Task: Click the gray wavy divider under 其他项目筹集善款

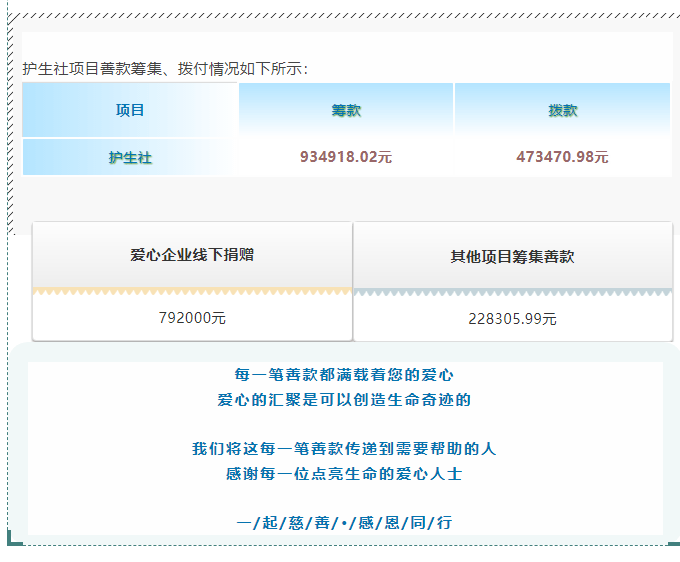Action: pos(512,293)
